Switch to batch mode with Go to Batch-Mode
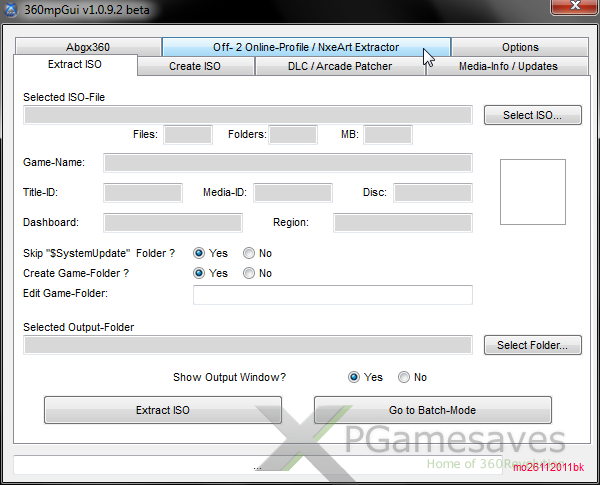This screenshot has width=600, height=485. coord(432,410)
